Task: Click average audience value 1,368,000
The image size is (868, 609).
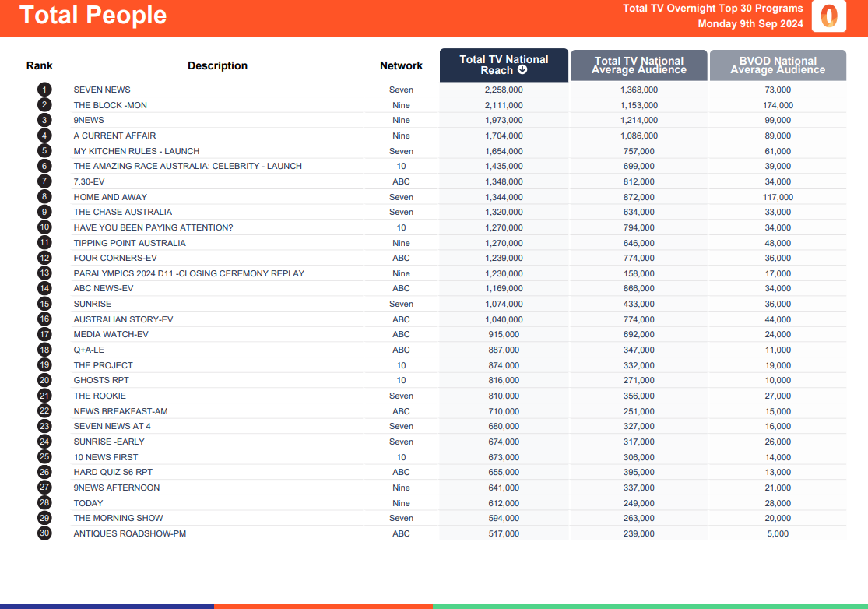Action: 639,90
